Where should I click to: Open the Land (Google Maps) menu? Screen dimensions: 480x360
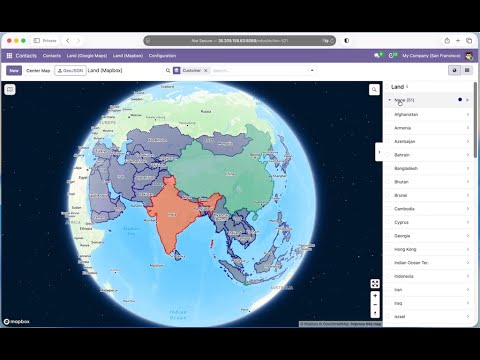coord(87,56)
